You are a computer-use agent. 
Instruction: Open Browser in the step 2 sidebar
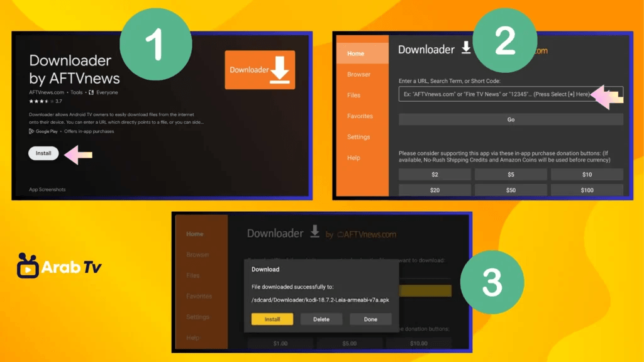pos(358,74)
